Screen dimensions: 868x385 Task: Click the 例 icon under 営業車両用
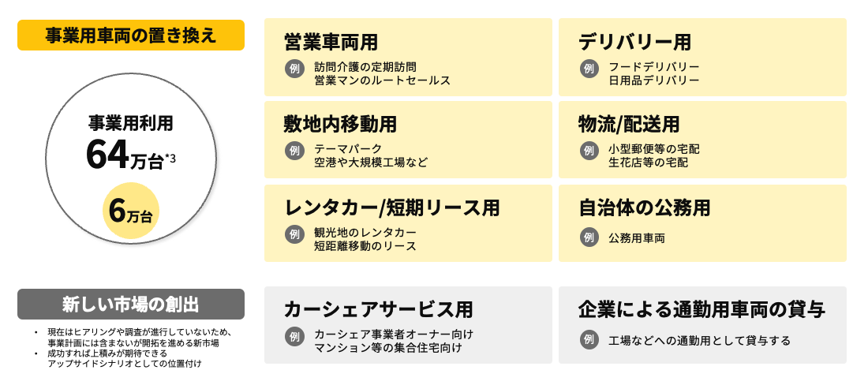coord(294,69)
